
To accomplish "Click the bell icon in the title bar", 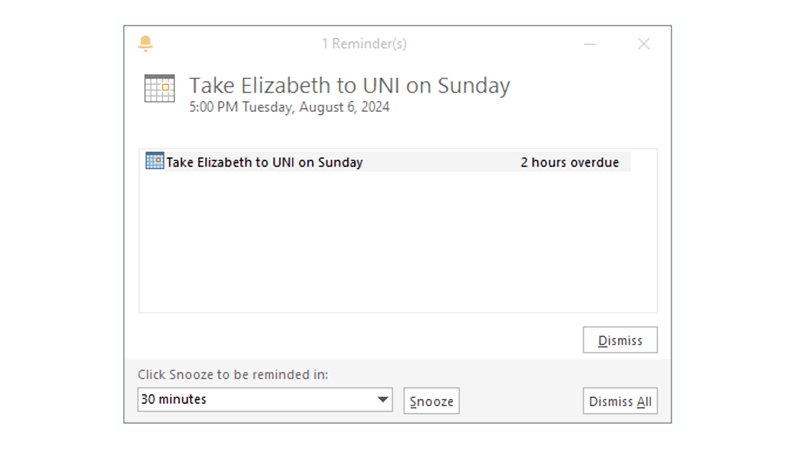I will [x=146, y=44].
